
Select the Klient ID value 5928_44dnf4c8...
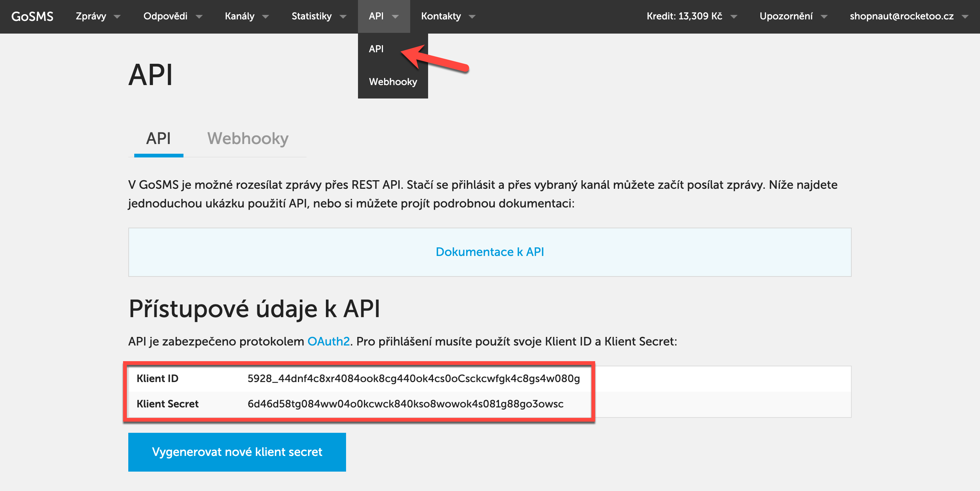pyautogui.click(x=414, y=378)
